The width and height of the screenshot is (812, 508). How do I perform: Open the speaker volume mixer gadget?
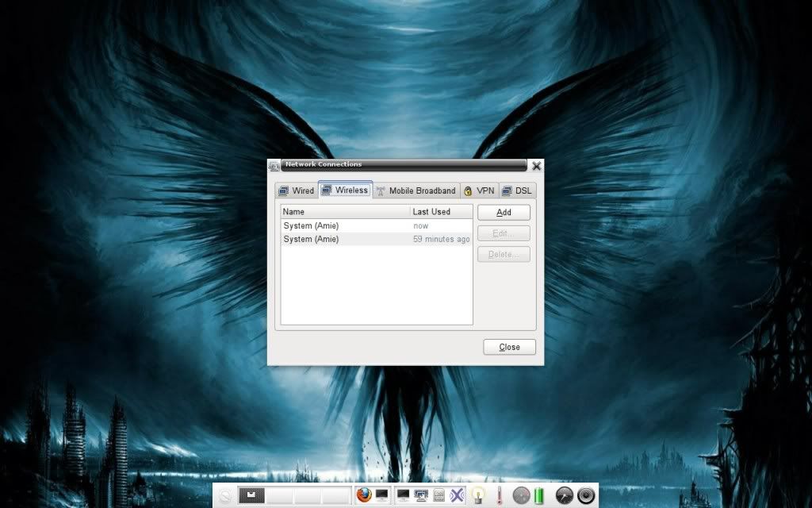coord(586,496)
